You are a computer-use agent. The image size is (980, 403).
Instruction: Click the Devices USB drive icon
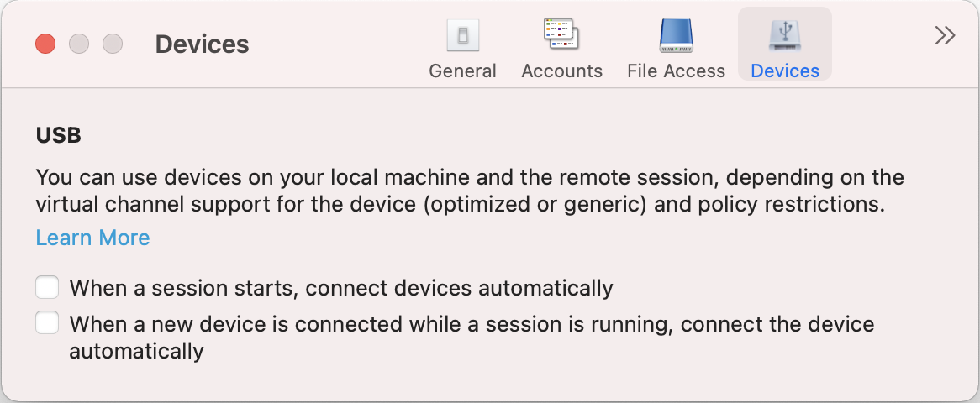pyautogui.click(x=785, y=35)
